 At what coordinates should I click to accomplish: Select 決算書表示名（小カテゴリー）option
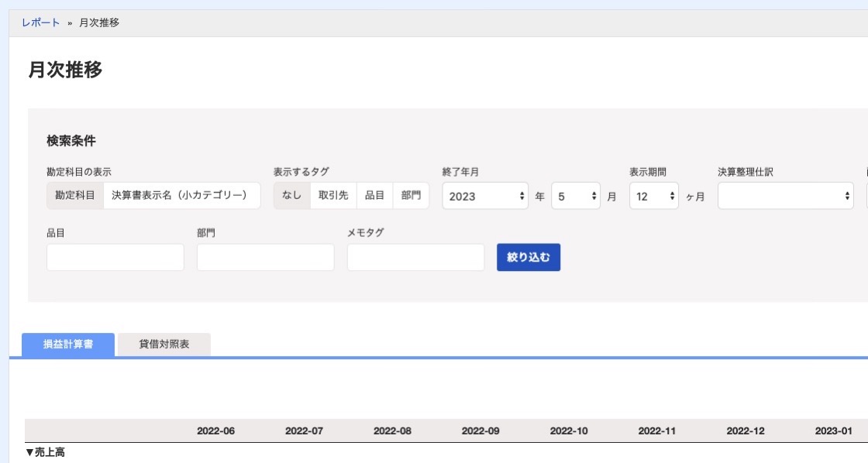181,195
